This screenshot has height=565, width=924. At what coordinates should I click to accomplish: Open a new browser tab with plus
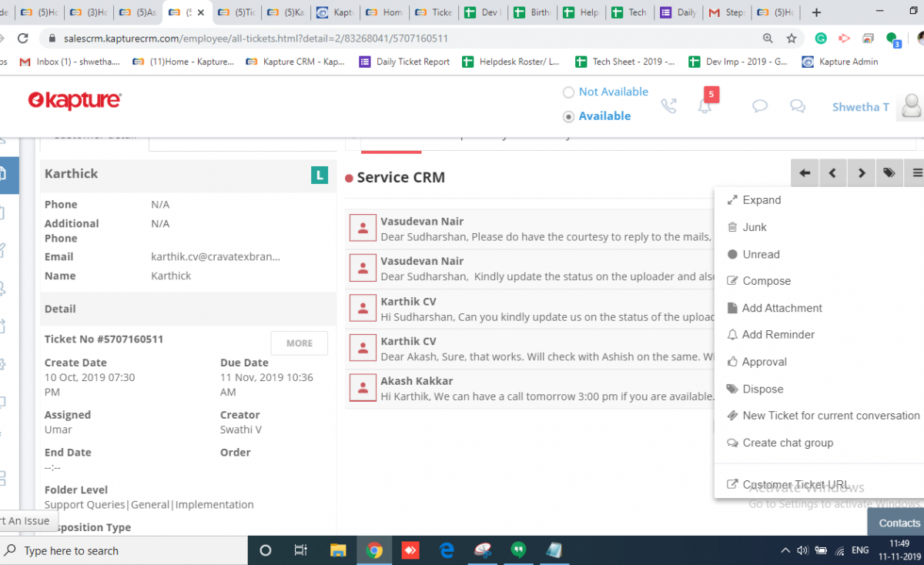[x=817, y=12]
